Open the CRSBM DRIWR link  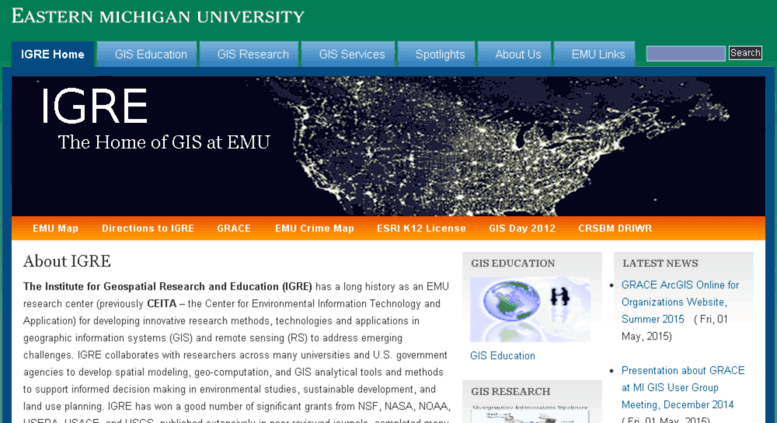pos(615,228)
